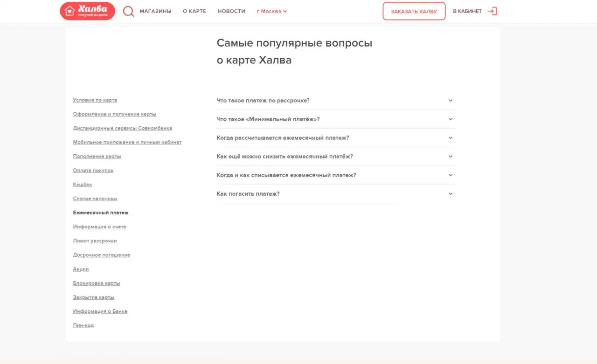This screenshot has width=597, height=364.
Task: Open the Снятие наличных category
Action: pos(95,199)
